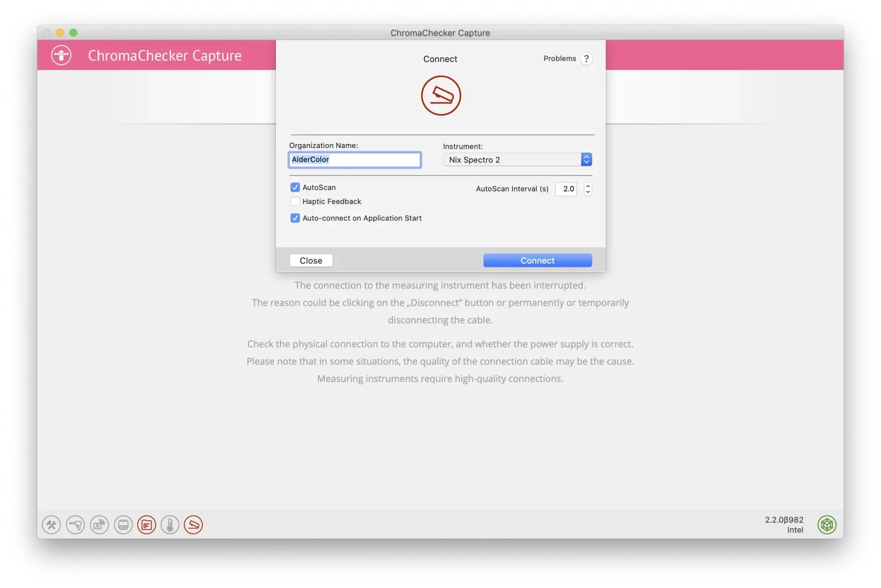The image size is (881, 588).
Task: Click the barcode scanner icon in bottom bar
Action: pyautogui.click(x=75, y=525)
